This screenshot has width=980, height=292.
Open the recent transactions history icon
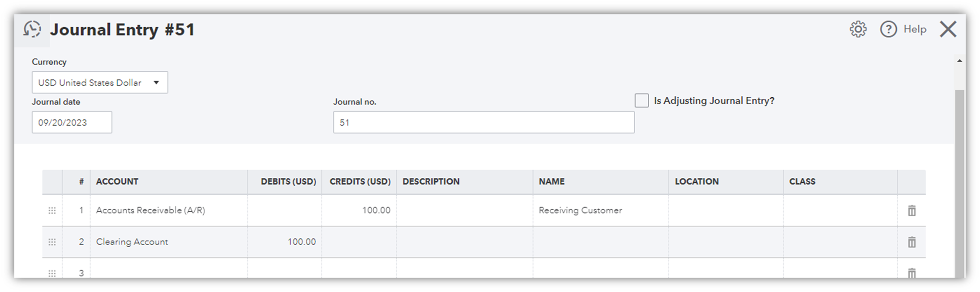point(32,30)
